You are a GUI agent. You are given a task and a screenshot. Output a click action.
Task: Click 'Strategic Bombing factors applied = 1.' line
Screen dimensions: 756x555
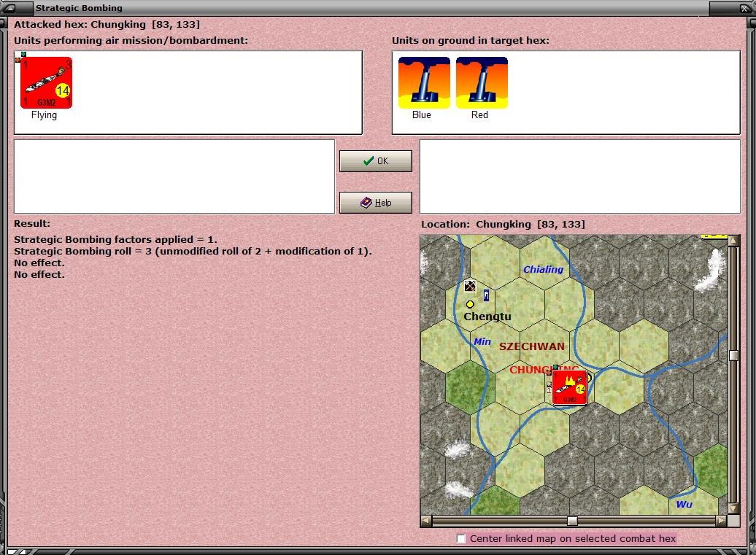116,239
